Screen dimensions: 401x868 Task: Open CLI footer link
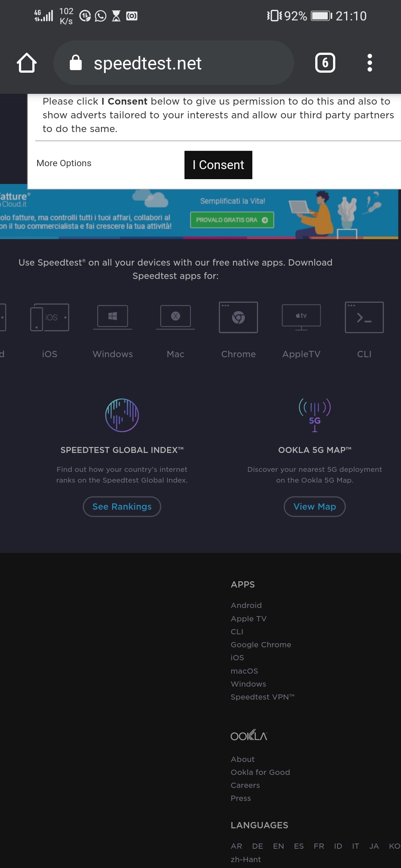[x=237, y=631]
